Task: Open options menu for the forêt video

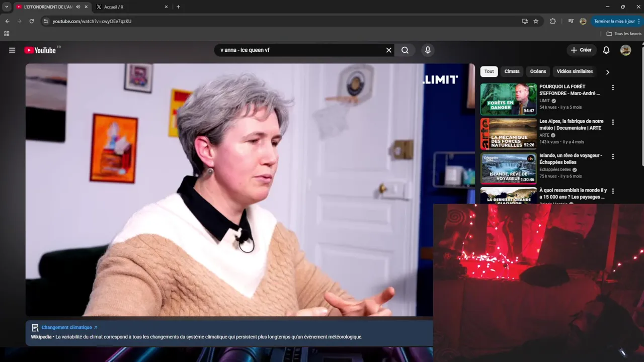Action: pyautogui.click(x=613, y=87)
